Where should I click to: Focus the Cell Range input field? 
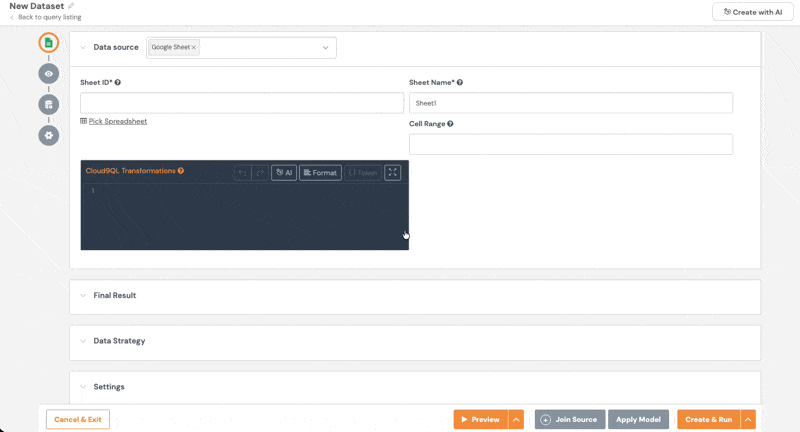(x=571, y=144)
